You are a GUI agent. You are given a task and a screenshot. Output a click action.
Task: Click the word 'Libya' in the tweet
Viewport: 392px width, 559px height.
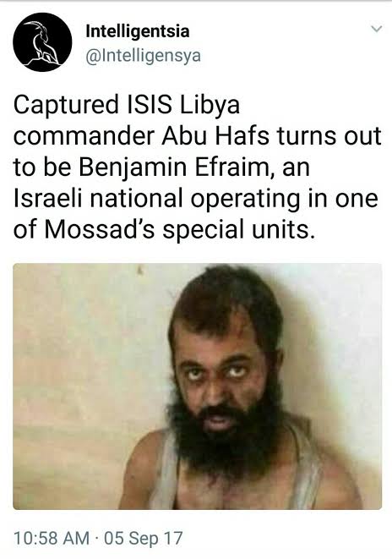click(x=210, y=105)
